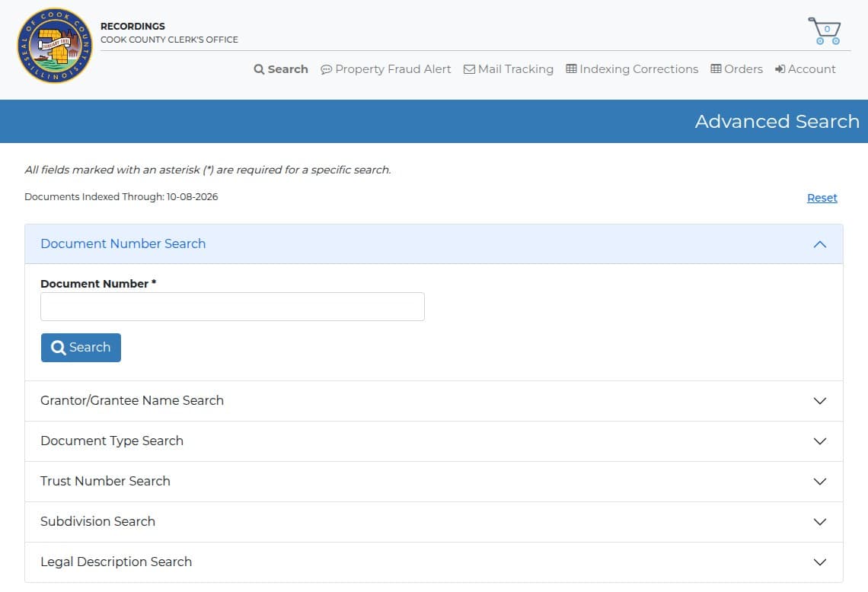Open Indexing Corrections page
The width and height of the screenshot is (868, 592).
click(632, 69)
